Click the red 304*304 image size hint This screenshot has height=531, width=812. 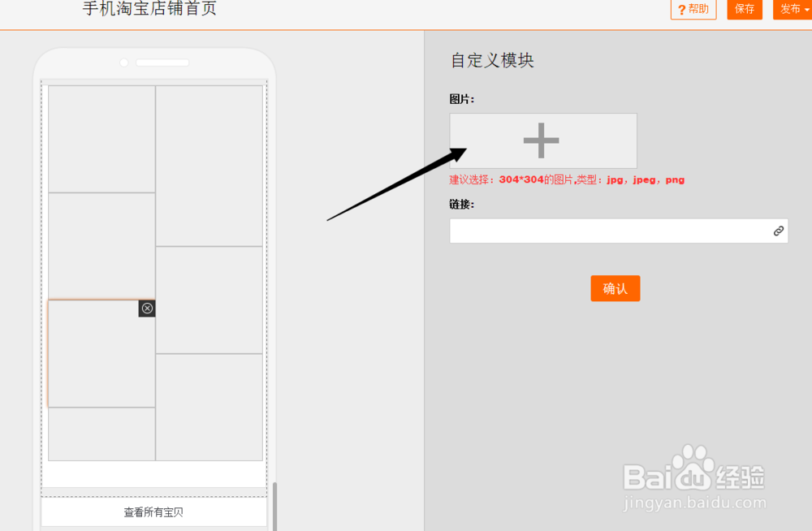point(567,179)
